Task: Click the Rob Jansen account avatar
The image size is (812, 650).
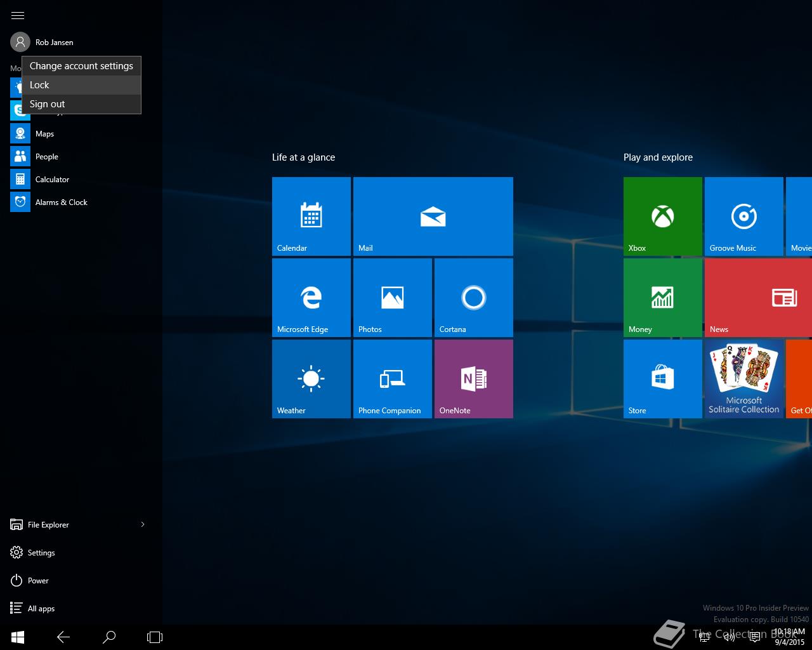Action: click(x=20, y=42)
